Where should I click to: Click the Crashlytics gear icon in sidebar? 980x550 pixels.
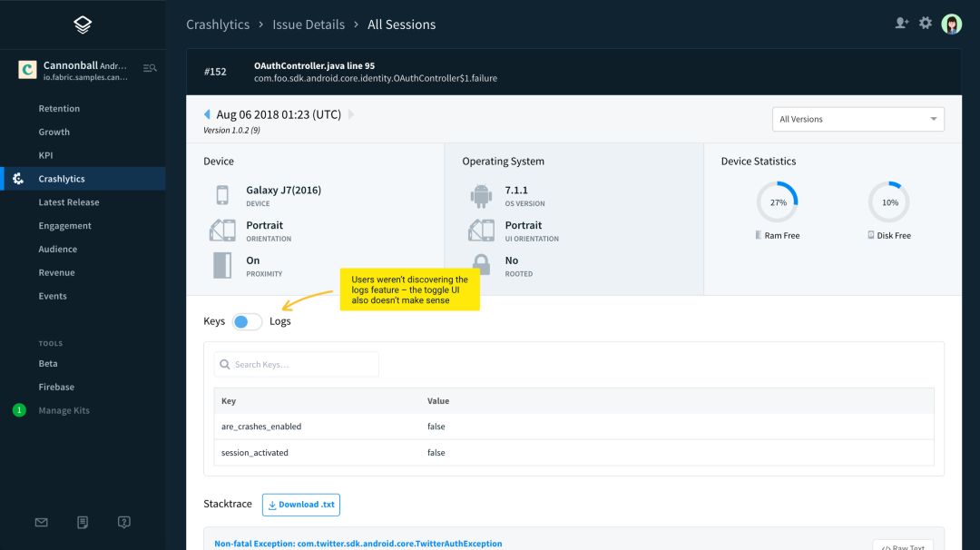18,179
